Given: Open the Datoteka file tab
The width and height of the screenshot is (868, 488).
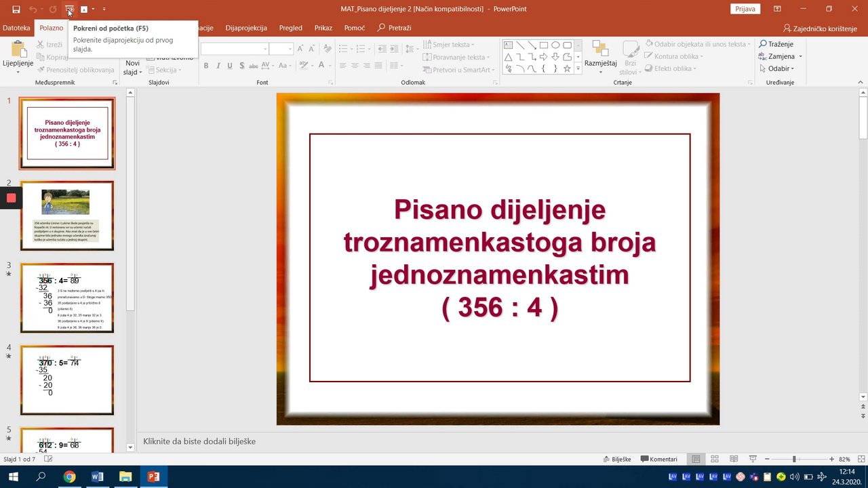Looking at the screenshot, I should [16, 28].
